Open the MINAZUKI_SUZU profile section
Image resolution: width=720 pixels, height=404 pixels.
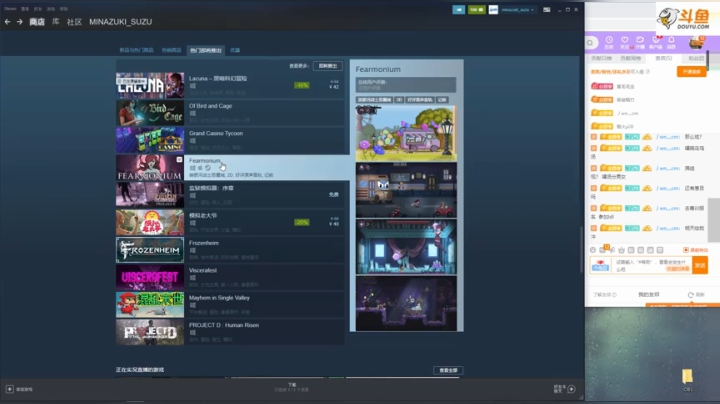120,22
